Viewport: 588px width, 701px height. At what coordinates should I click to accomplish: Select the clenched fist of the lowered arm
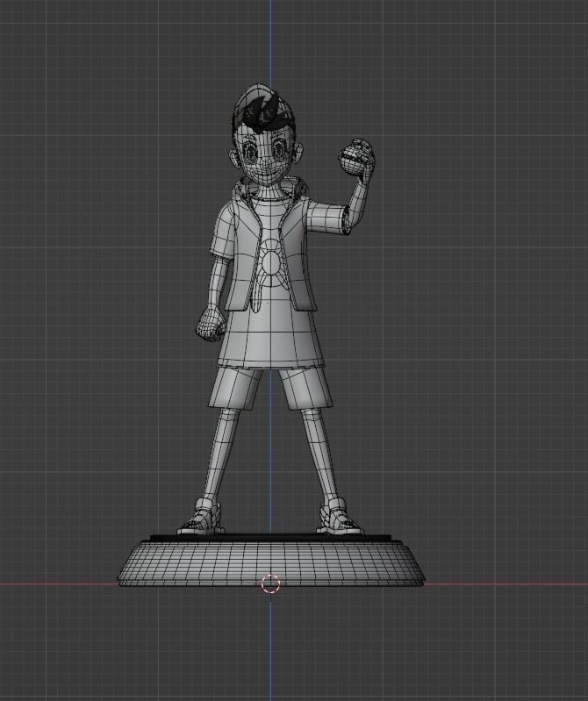211,323
